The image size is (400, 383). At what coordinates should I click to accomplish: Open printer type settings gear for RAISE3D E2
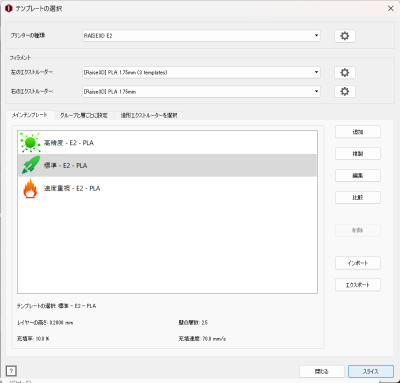(x=345, y=36)
